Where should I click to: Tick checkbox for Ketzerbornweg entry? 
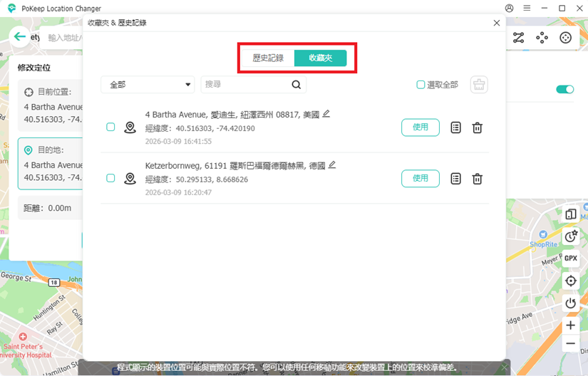point(110,178)
